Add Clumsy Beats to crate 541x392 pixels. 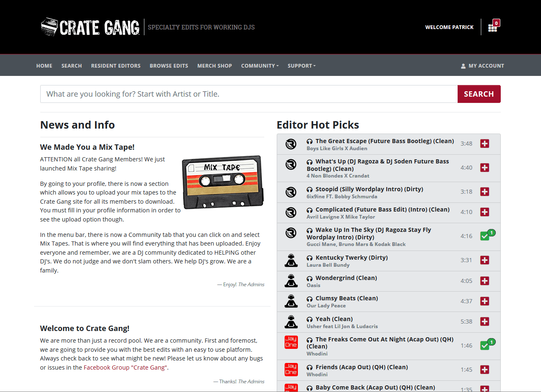coord(485,301)
